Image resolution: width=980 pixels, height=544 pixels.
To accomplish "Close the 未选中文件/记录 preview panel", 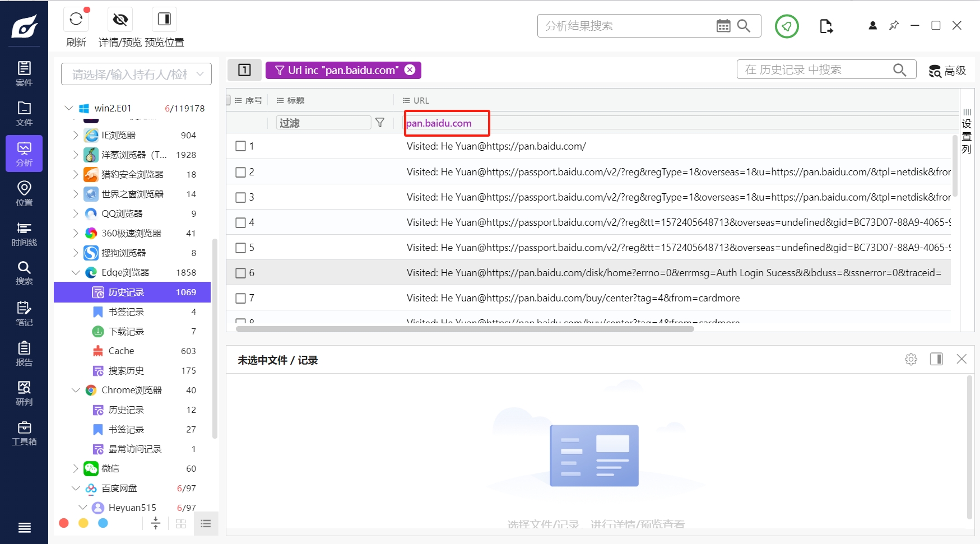I will coord(962,359).
